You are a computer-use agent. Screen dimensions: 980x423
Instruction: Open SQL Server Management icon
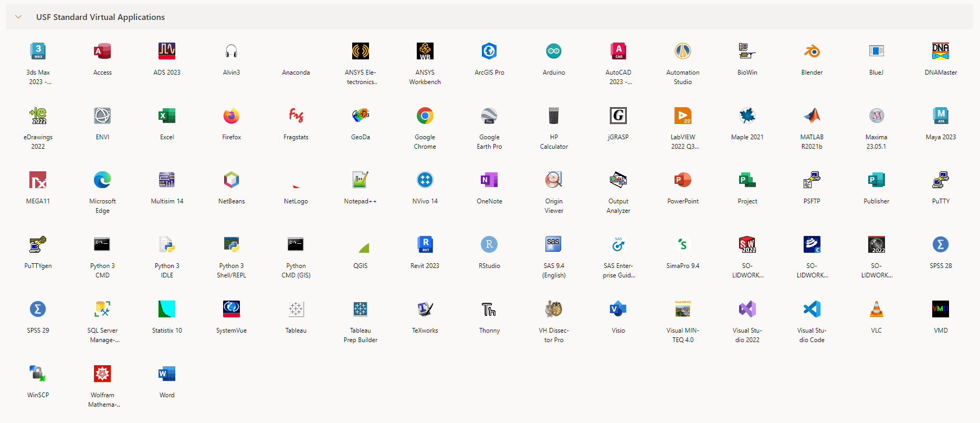[x=102, y=309]
